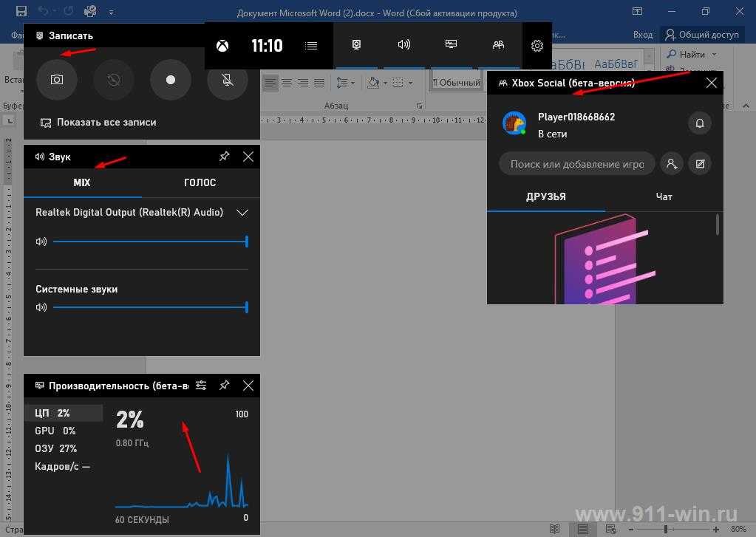Switch to the ГОЛОС tab
Image resolution: width=756 pixels, height=537 pixels.
click(200, 182)
